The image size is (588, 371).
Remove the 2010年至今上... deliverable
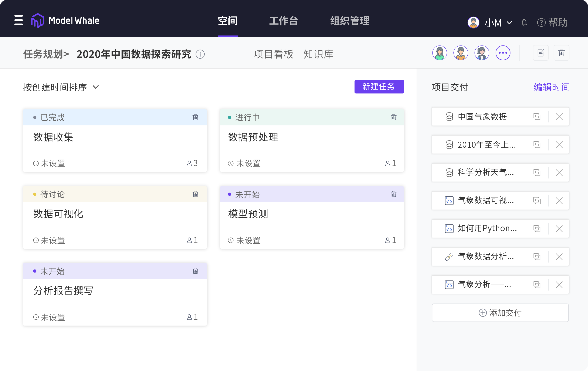[559, 144]
